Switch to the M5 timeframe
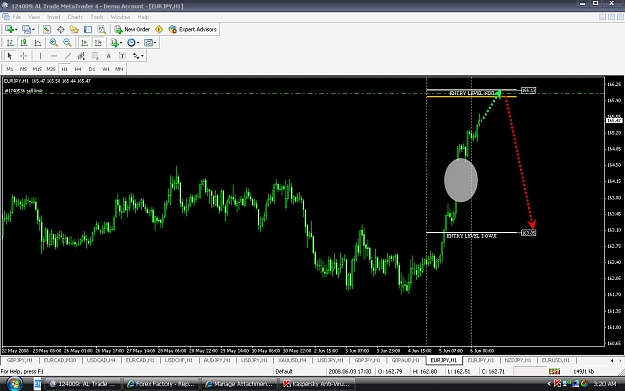Image resolution: width=625 pixels, height=391 pixels. [x=23, y=69]
